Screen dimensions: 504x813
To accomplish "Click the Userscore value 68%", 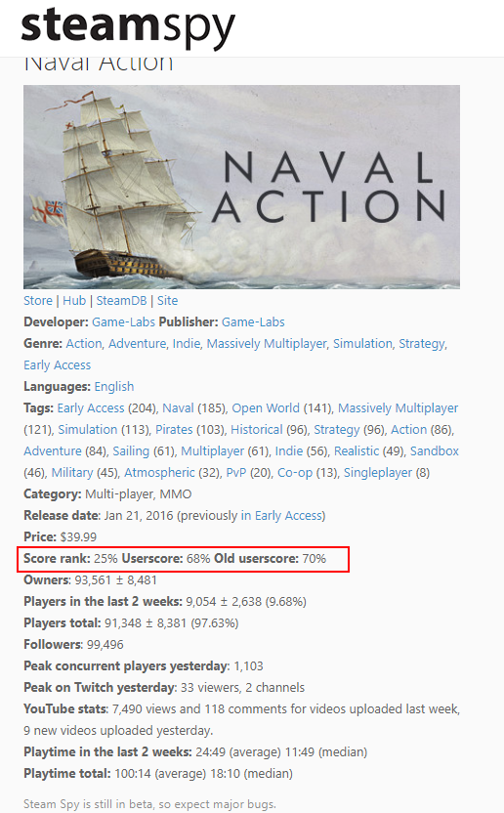I will click(x=198, y=559).
